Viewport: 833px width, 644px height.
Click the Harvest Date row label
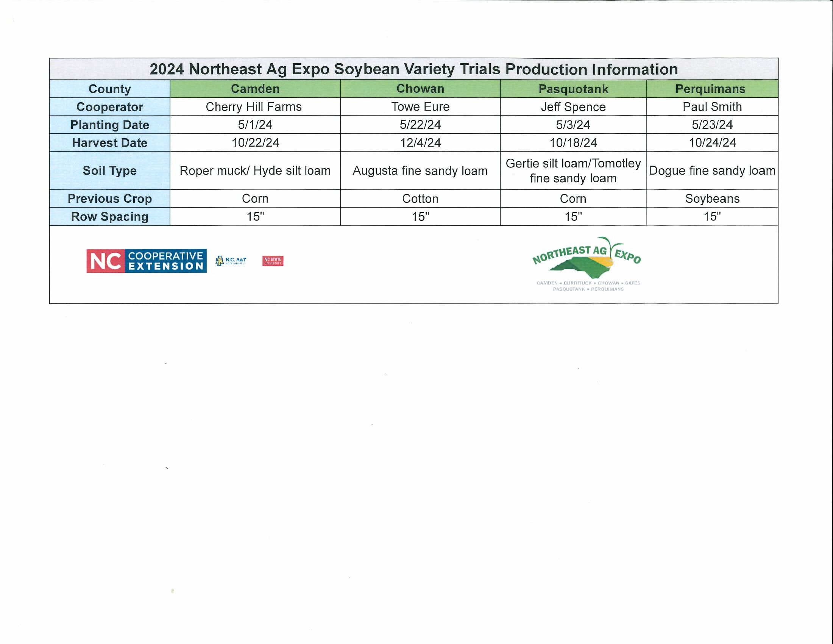point(110,143)
